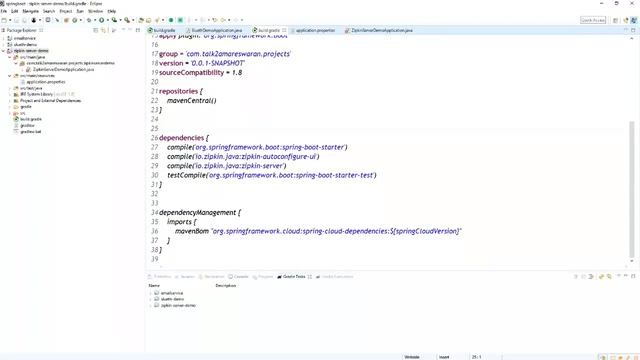Open the Console view tab
The width and height of the screenshot is (640, 360).
click(x=238, y=277)
